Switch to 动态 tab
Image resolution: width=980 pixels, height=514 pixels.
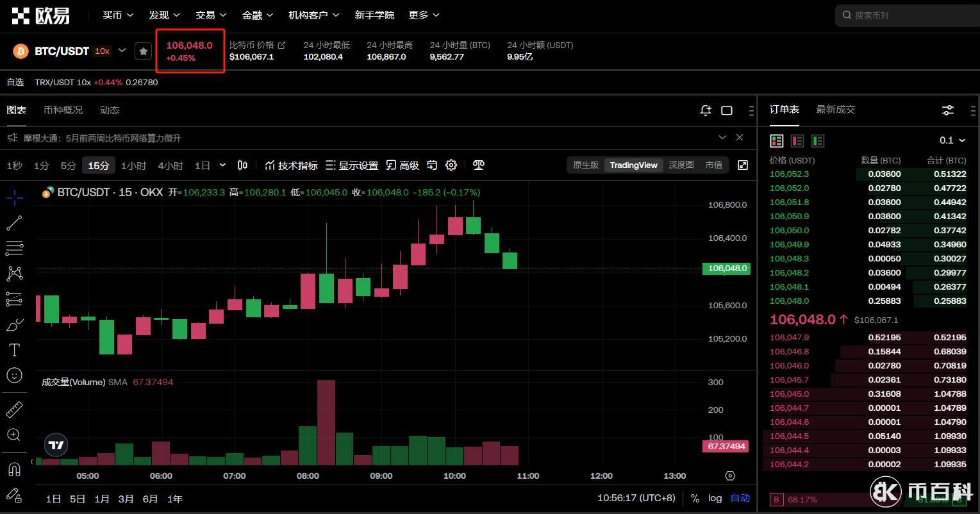tap(110, 110)
